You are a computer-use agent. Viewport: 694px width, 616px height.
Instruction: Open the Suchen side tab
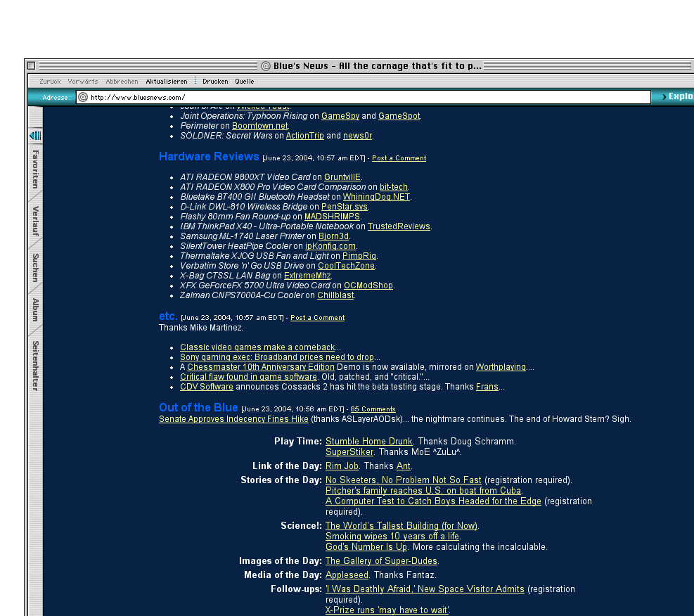(x=35, y=268)
